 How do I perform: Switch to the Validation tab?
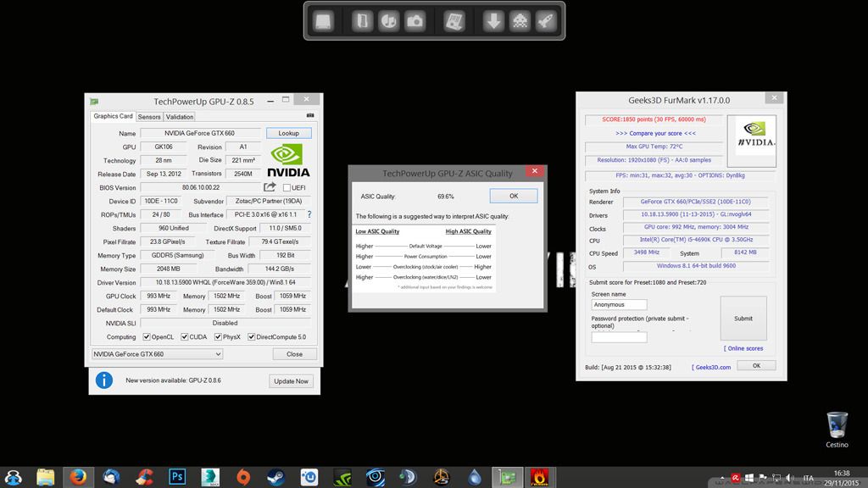pos(180,117)
